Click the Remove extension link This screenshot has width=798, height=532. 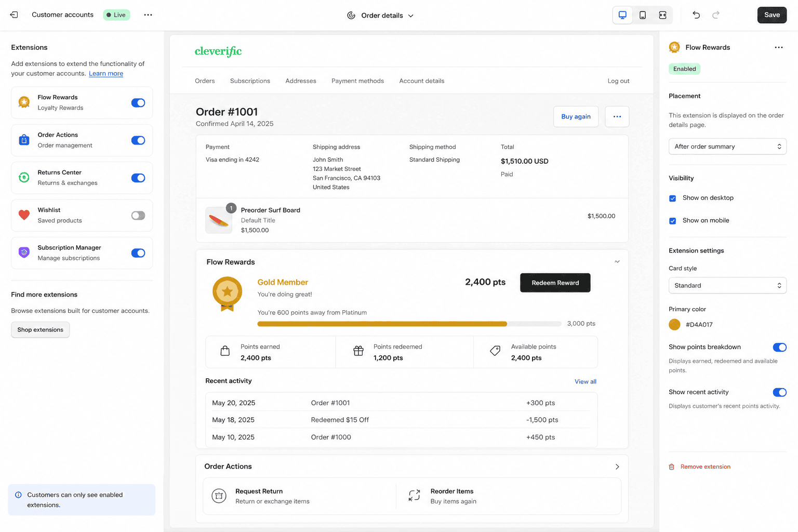pos(705,467)
